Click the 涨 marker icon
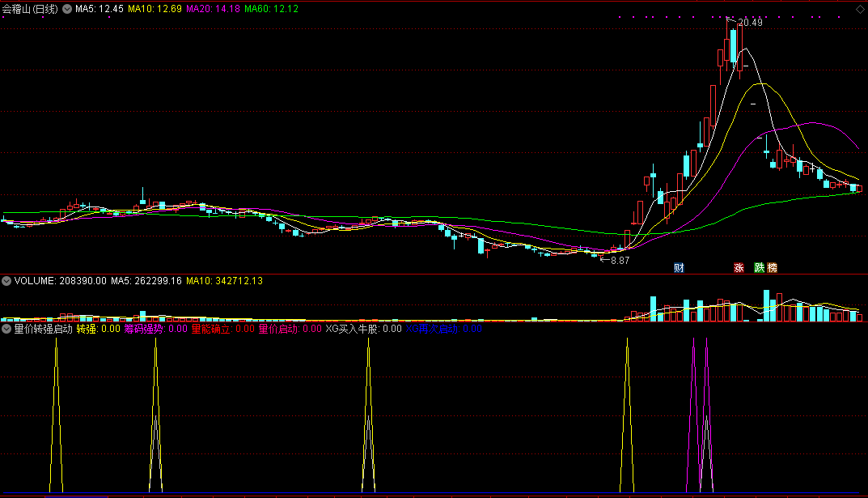The image size is (868, 498). 739,268
